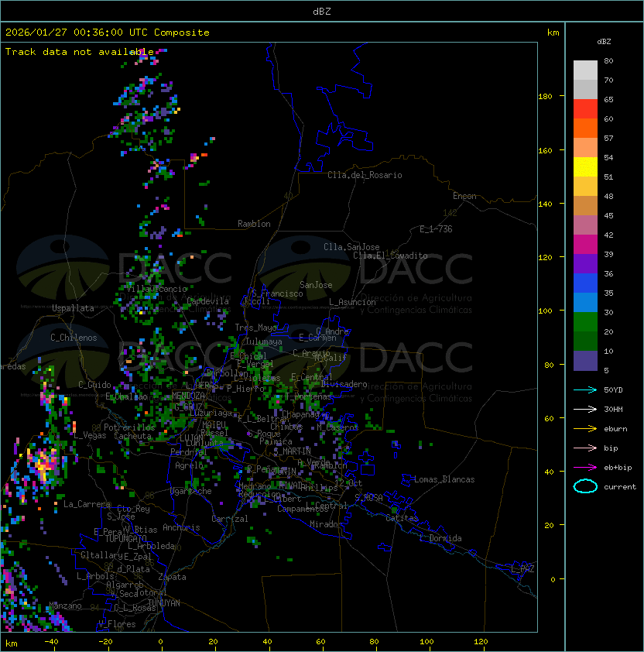Select the magenta eb+bip arrow icon
644x652 pixels.
click(x=585, y=467)
